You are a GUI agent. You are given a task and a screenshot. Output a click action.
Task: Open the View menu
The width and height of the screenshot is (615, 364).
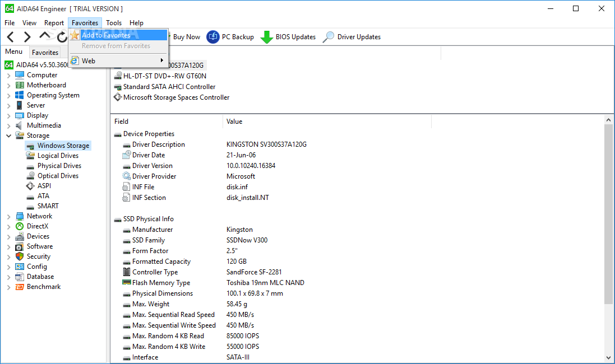coord(29,23)
